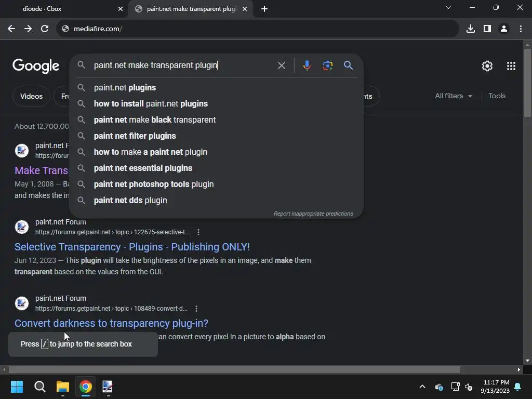Open a new browser tab

pos(264,9)
